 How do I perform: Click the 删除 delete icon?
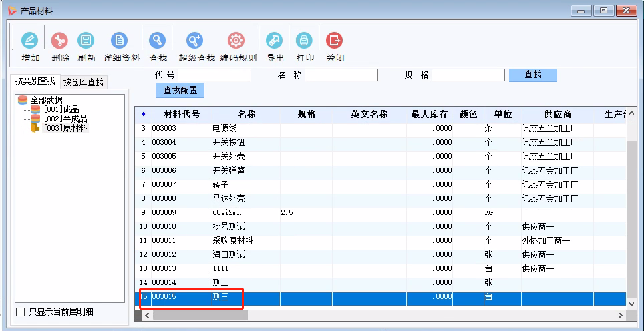[60, 41]
